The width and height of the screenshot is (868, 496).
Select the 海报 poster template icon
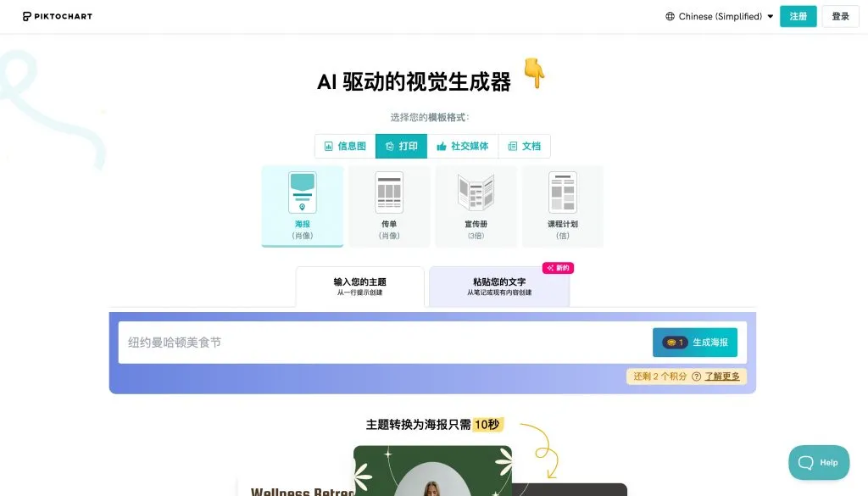[303, 192]
